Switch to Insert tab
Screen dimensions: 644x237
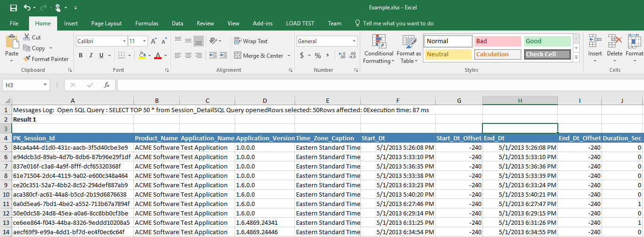coord(71,23)
